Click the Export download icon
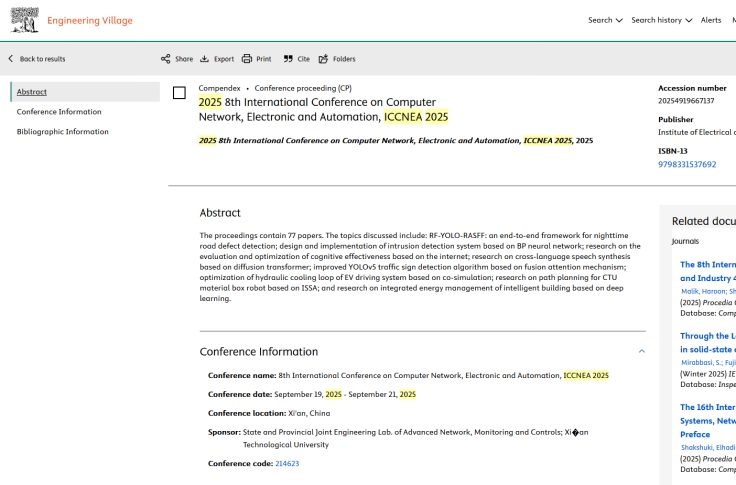The width and height of the screenshot is (736, 485). click(205, 59)
